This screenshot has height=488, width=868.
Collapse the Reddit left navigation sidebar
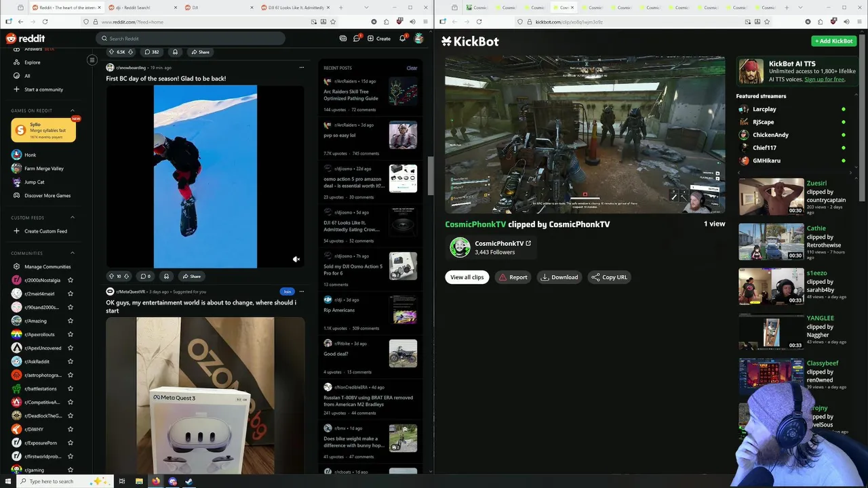pyautogui.click(x=92, y=60)
